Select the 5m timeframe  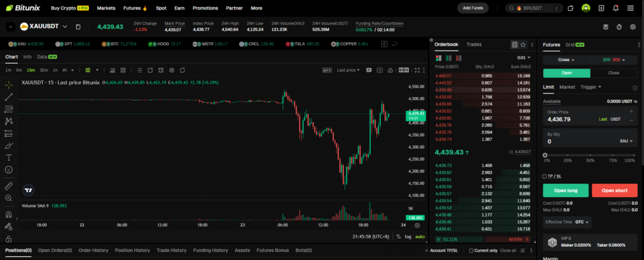[19, 71]
